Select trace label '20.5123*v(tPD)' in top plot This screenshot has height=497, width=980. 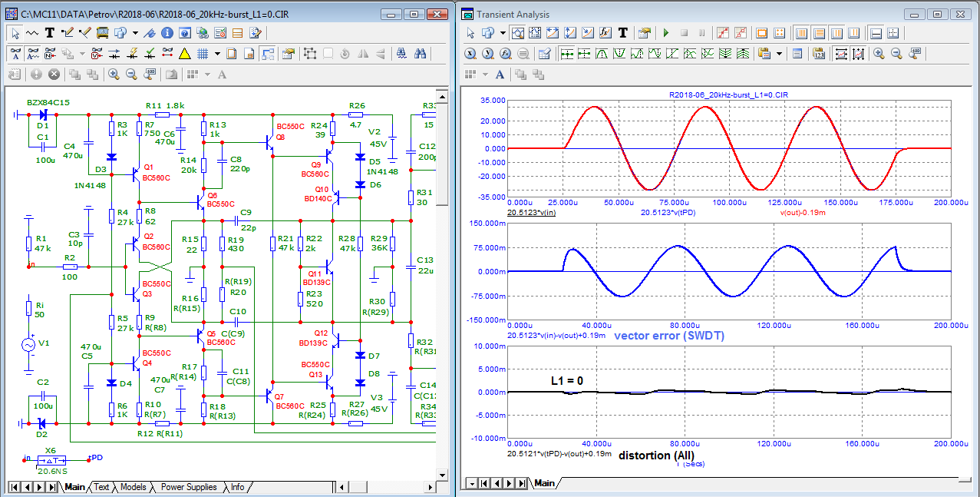click(x=667, y=213)
